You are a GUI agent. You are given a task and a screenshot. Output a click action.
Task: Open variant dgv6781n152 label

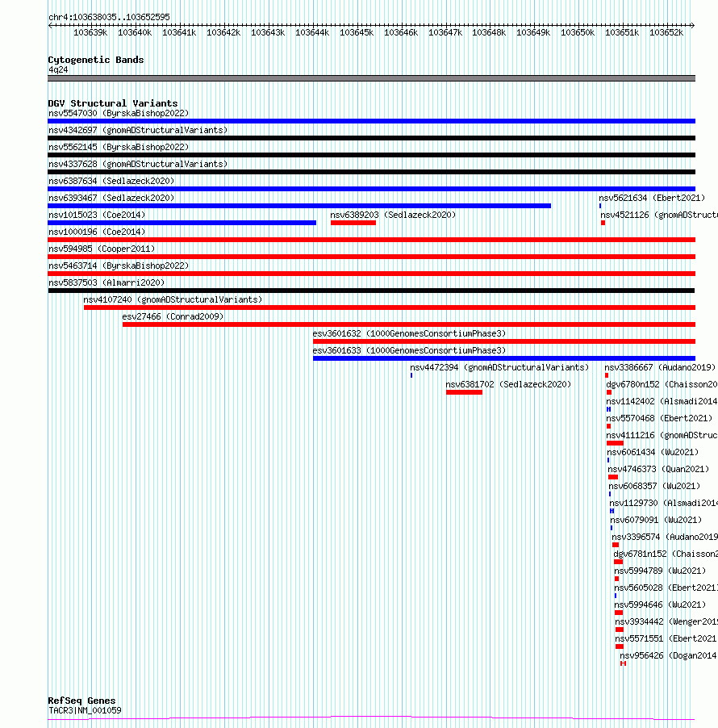pyautogui.click(x=666, y=554)
